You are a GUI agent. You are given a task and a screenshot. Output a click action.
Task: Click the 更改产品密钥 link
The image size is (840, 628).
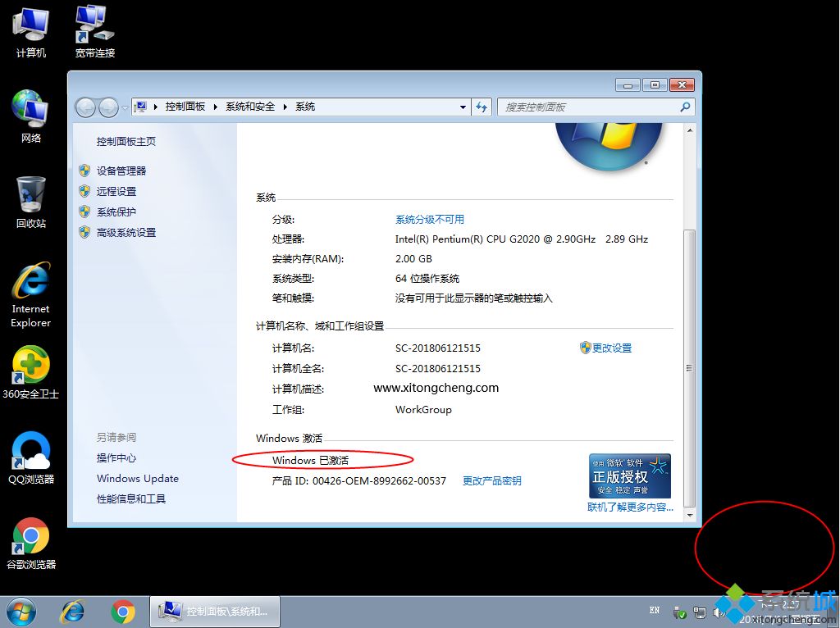click(491, 481)
